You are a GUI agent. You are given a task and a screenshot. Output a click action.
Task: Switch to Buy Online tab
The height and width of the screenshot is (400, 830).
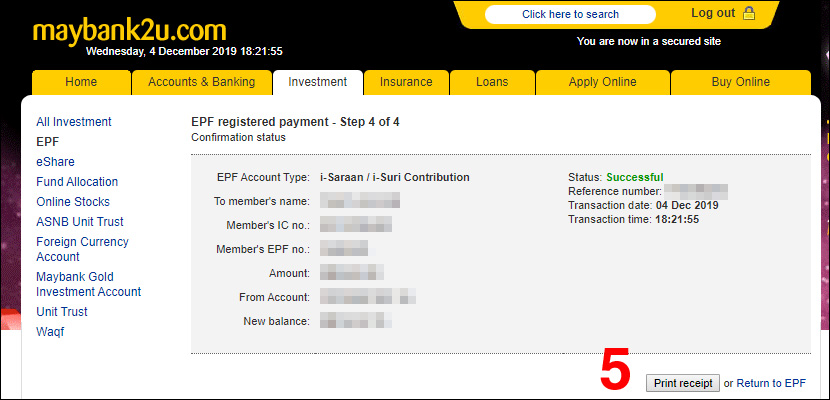[x=740, y=82]
